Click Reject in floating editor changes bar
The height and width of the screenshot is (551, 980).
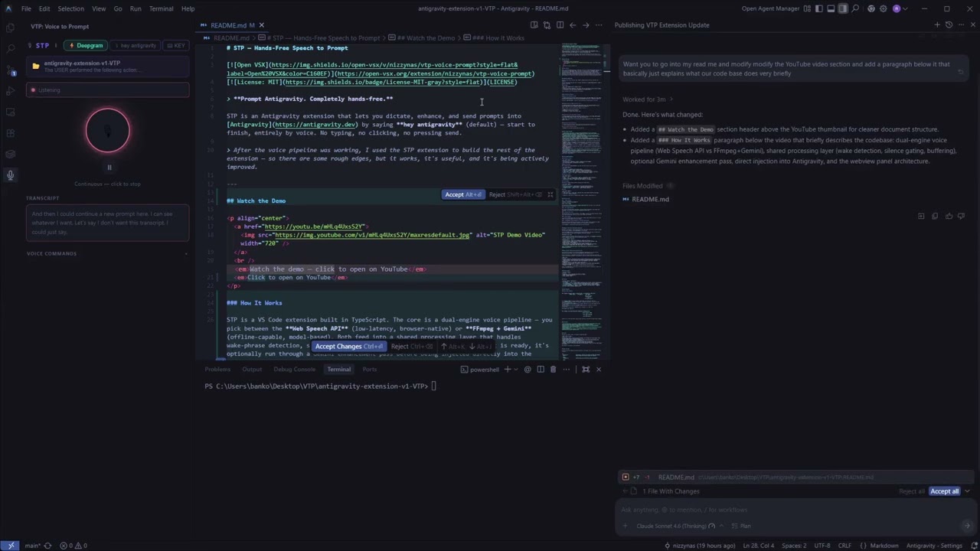[412, 347]
